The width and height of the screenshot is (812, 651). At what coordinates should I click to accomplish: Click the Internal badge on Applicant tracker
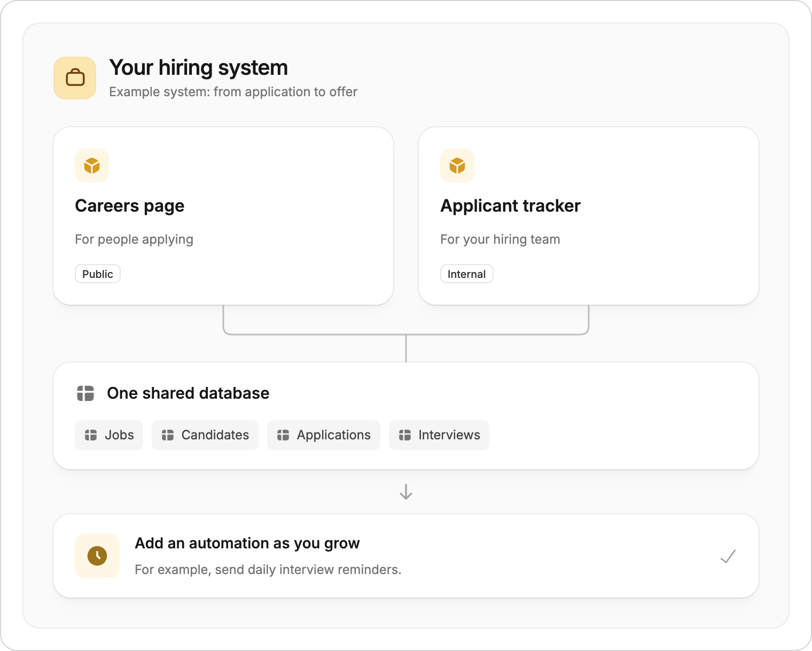(467, 274)
